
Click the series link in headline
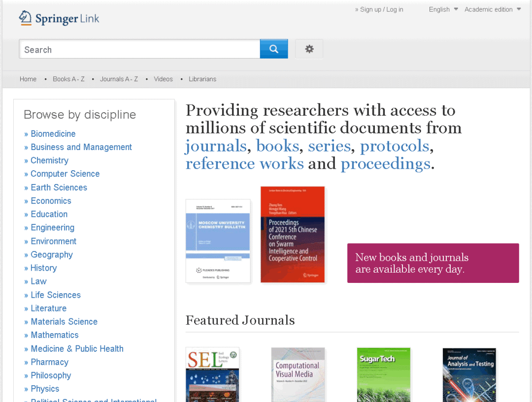point(329,146)
